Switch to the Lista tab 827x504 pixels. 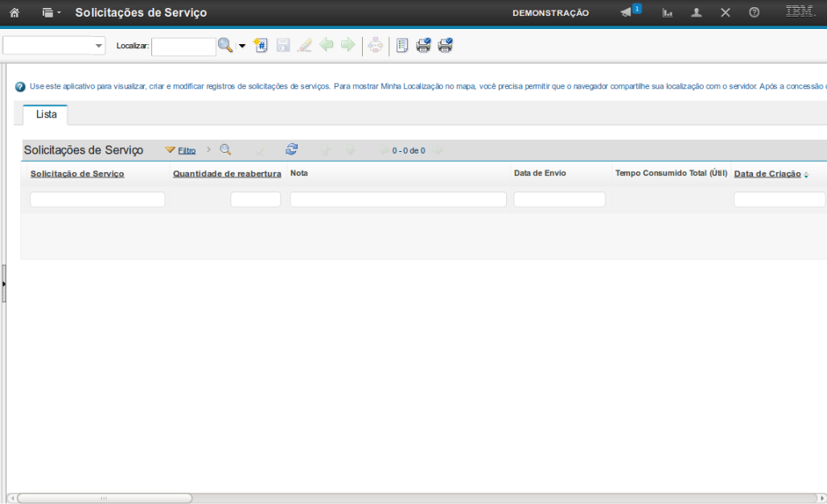46,114
